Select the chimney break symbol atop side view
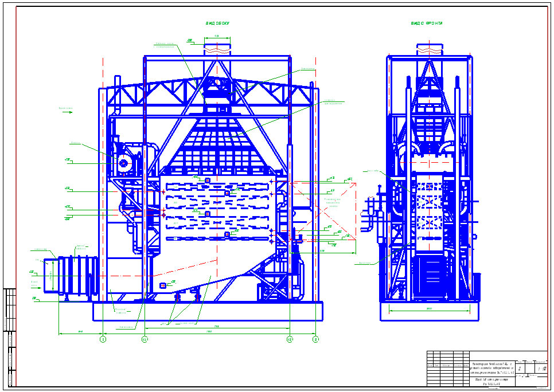This screenshot has width=554, height=392. point(217,50)
